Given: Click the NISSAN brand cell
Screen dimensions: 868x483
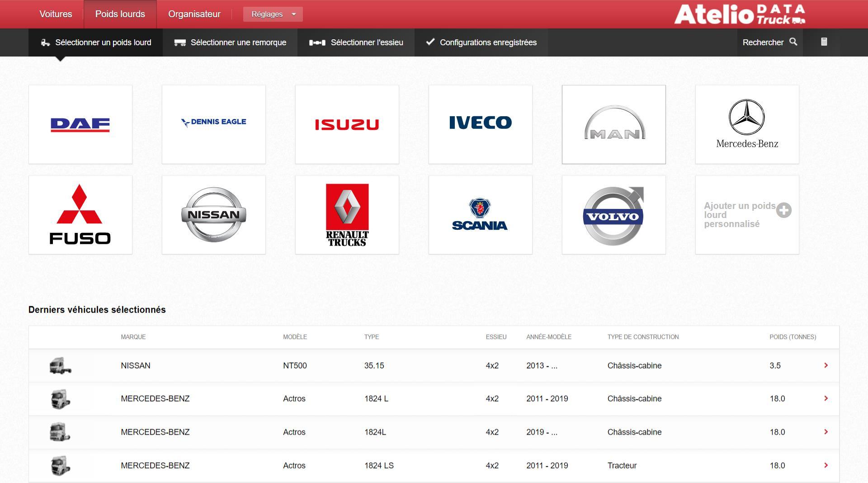Looking at the screenshot, I should tap(136, 365).
